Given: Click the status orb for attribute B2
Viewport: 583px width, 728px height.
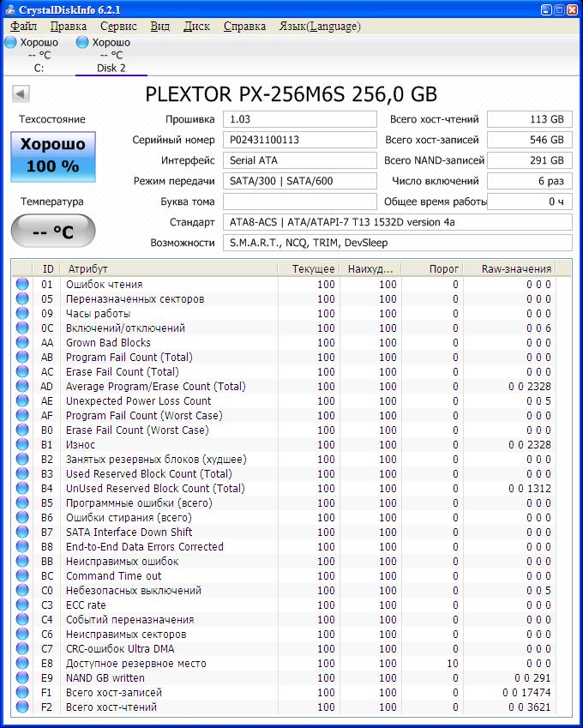Looking at the screenshot, I should coord(22,459).
